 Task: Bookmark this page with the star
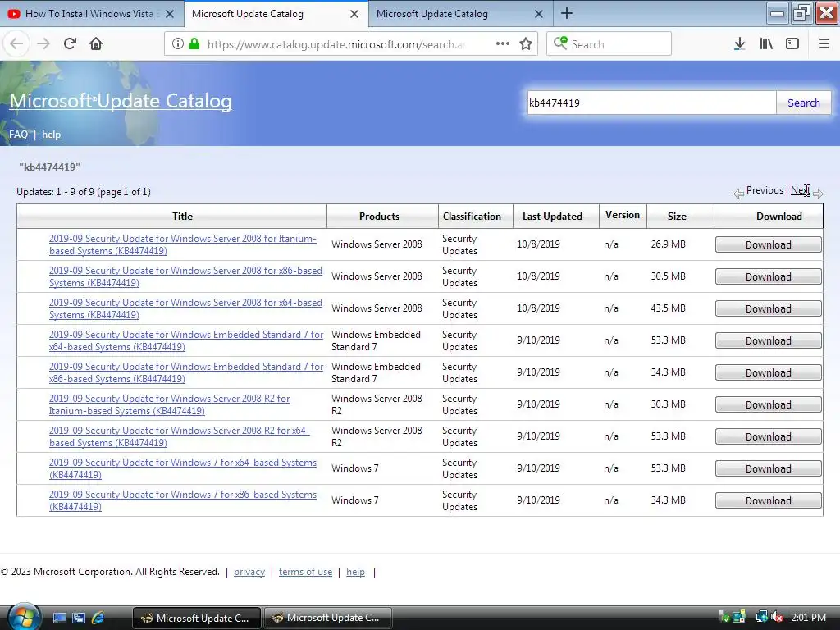526,44
